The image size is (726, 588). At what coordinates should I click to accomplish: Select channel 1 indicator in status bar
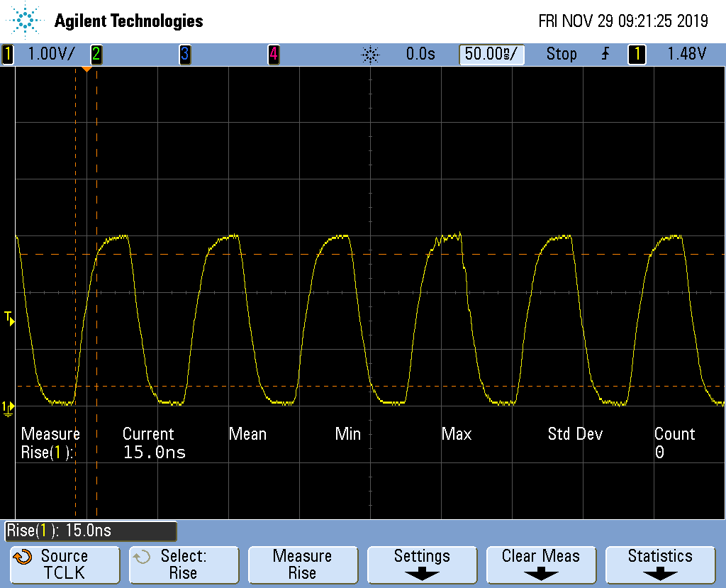point(7,54)
